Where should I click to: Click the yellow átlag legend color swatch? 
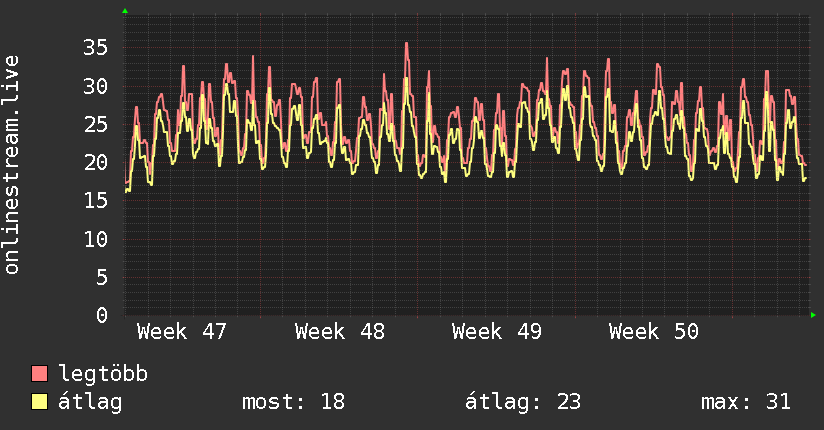point(40,402)
